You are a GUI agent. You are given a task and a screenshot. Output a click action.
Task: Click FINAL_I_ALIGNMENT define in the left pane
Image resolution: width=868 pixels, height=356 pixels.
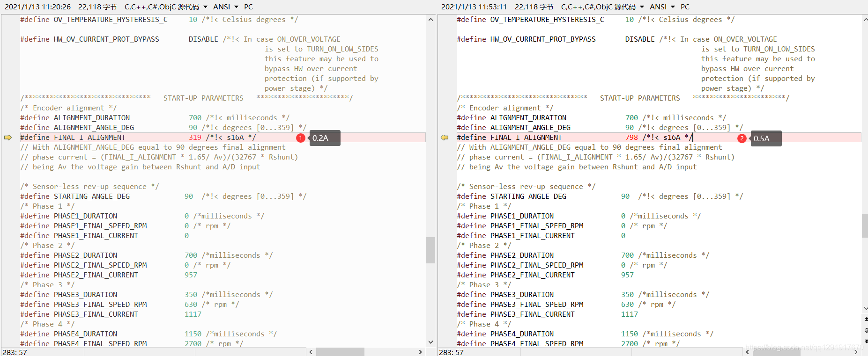(89, 138)
